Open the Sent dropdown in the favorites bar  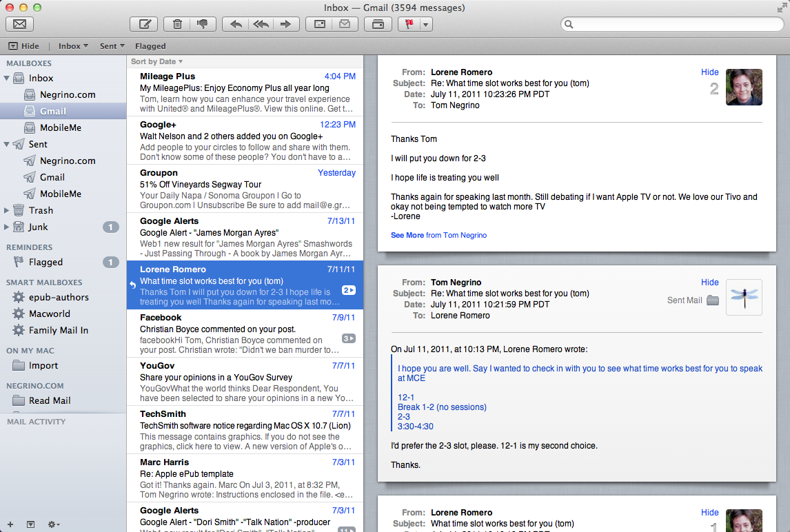(112, 46)
